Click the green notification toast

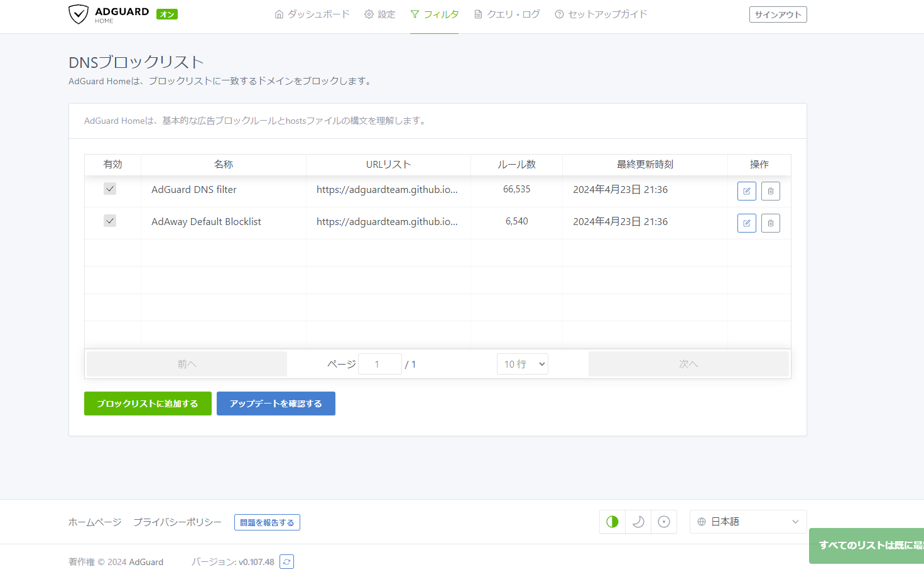point(866,546)
